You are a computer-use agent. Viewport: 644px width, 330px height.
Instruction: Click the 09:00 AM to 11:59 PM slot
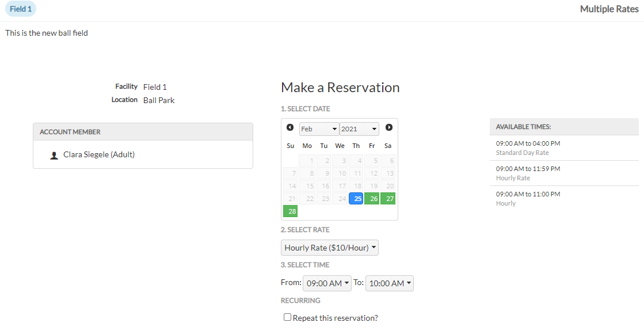coord(528,169)
